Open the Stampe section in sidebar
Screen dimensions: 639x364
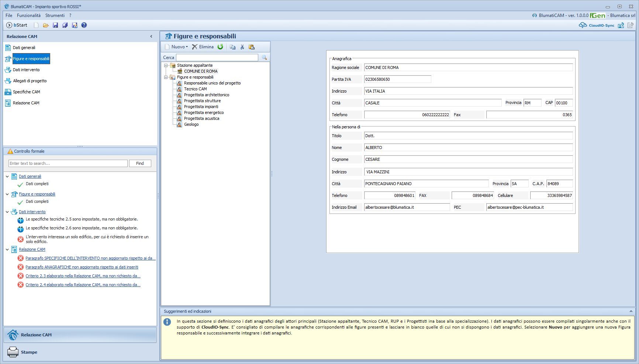click(29, 352)
